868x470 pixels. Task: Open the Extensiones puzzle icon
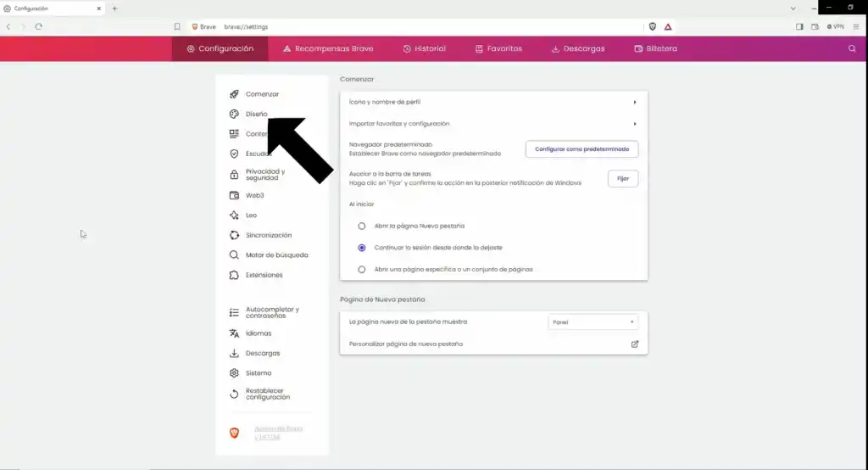[234, 275]
